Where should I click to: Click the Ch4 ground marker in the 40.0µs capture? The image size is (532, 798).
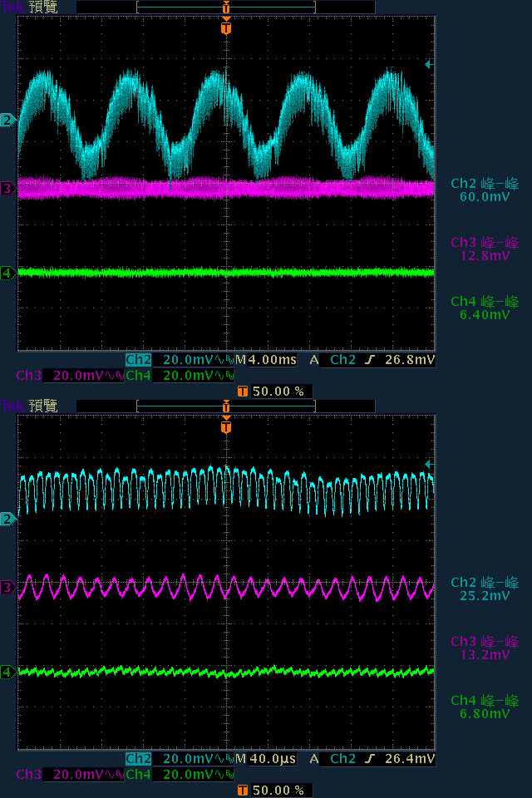click(x=7, y=672)
